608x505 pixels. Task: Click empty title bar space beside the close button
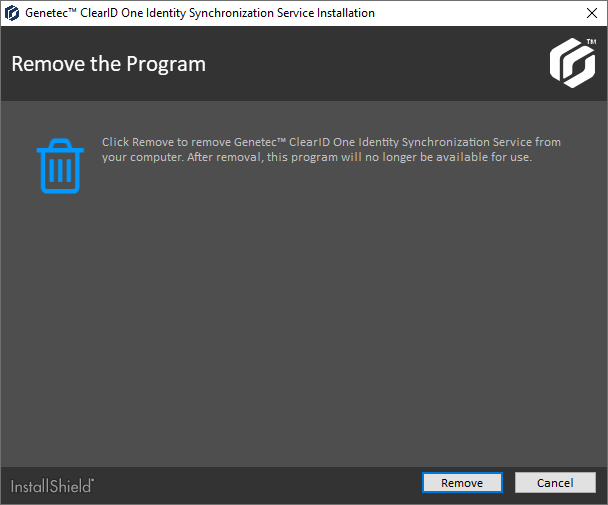pyautogui.click(x=480, y=13)
